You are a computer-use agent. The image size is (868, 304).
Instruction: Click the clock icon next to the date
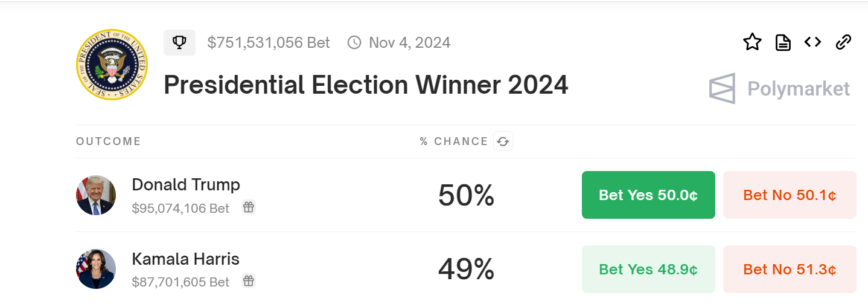[x=354, y=43]
